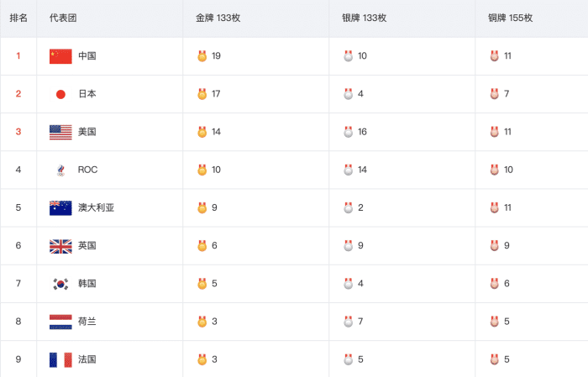Click the South Korea flag icon
588x377 pixels.
coord(60,284)
